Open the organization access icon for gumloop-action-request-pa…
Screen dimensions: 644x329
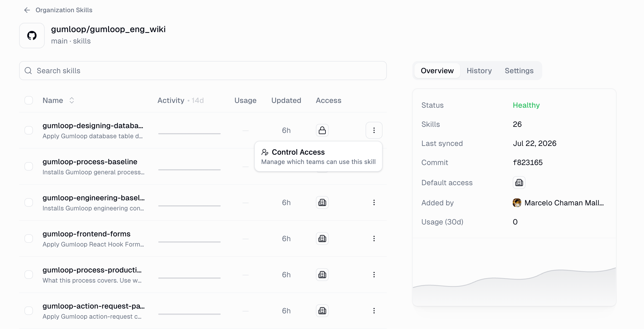coord(322,311)
